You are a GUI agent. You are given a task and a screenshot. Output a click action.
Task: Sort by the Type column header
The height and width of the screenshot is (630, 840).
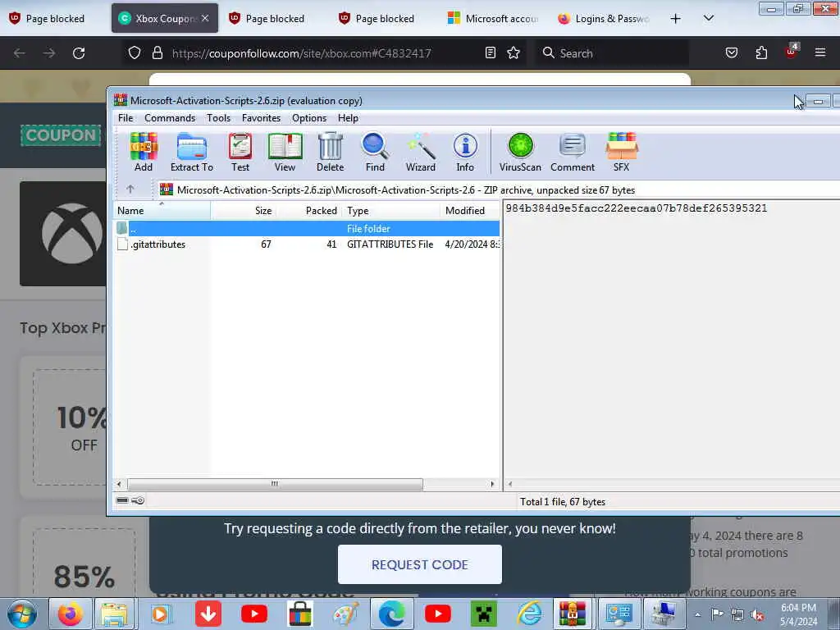[391, 211]
